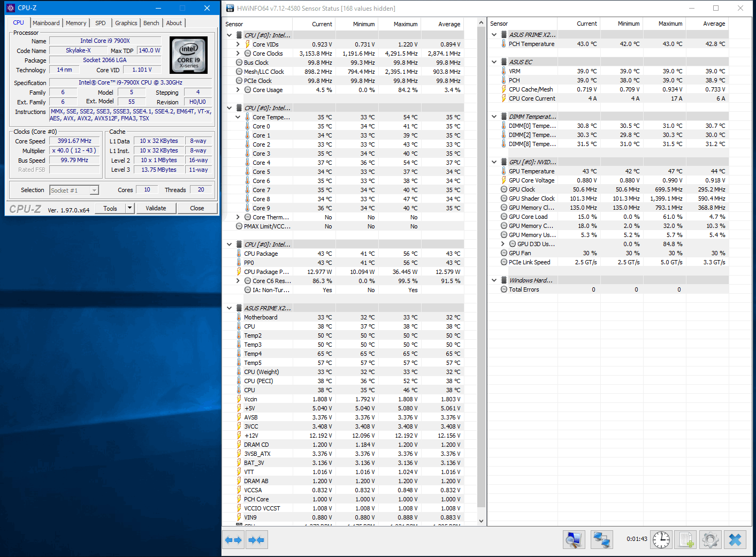The width and height of the screenshot is (756, 557).
Task: Select the GPU Shader Clock sensor row
Action: coord(608,199)
